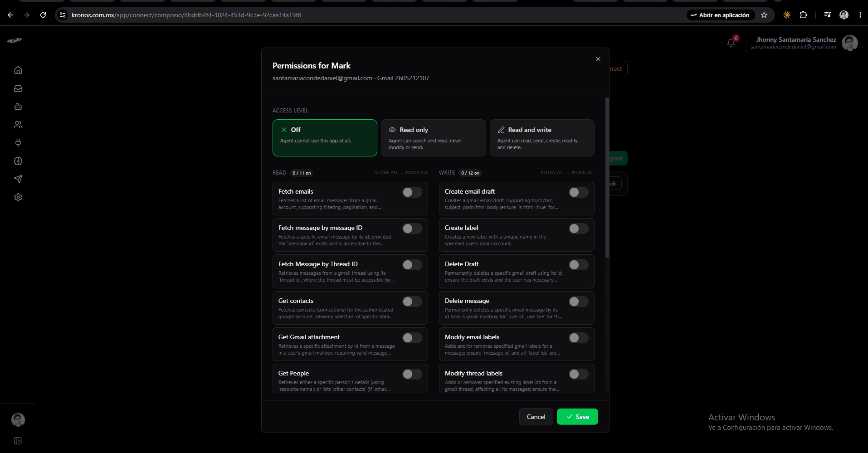Open the Home icon in sidebar
The width and height of the screenshot is (868, 453).
[x=18, y=70]
